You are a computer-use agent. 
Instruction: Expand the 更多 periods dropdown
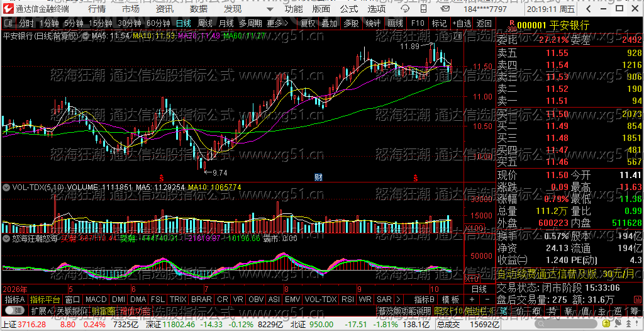(x=277, y=23)
